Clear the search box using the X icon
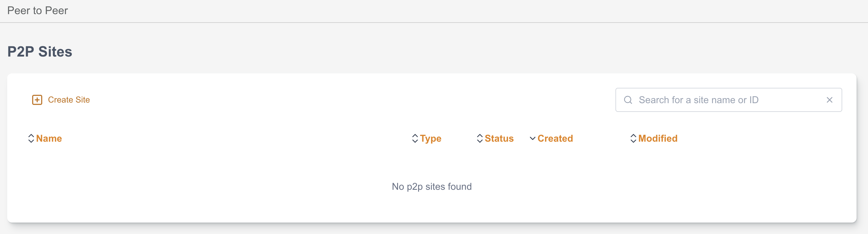868x234 pixels. (x=830, y=100)
